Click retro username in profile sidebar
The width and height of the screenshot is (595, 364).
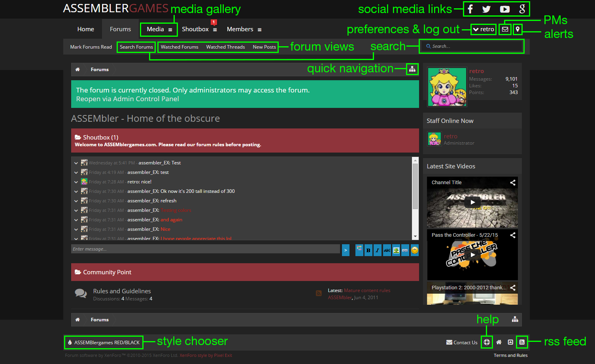coord(476,71)
